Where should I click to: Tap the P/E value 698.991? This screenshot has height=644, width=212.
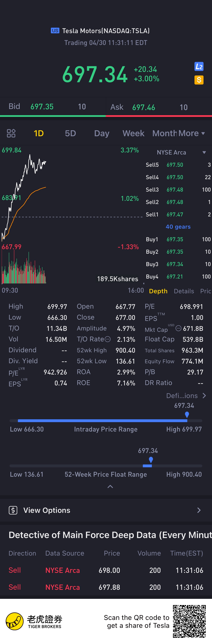coord(191,307)
